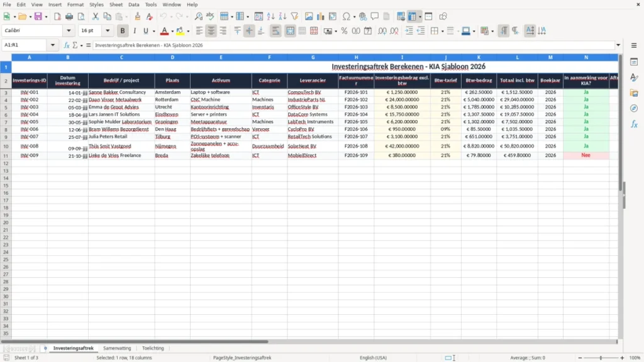Expand the formula bar arrow

[618, 45]
